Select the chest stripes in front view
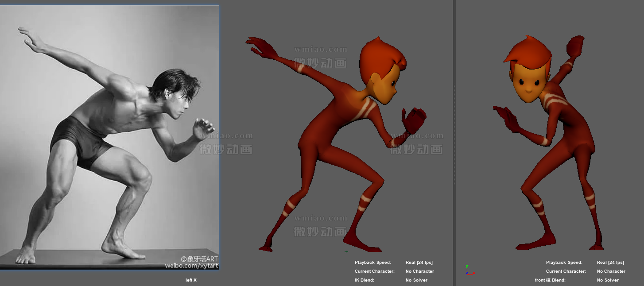Image resolution: width=644 pixels, height=286 pixels. (555, 100)
